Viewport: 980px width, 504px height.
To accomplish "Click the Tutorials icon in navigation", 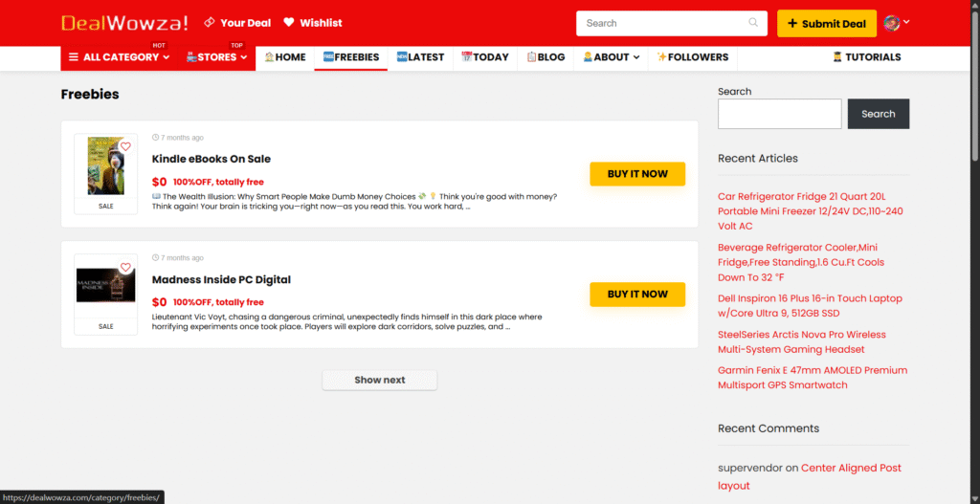I will pyautogui.click(x=837, y=57).
